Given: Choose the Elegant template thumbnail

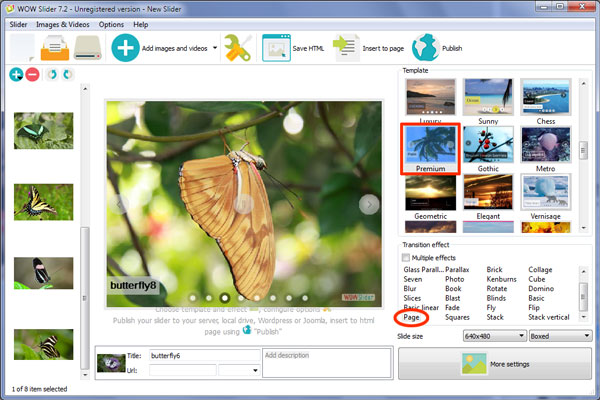Looking at the screenshot, I should pyautogui.click(x=488, y=192).
